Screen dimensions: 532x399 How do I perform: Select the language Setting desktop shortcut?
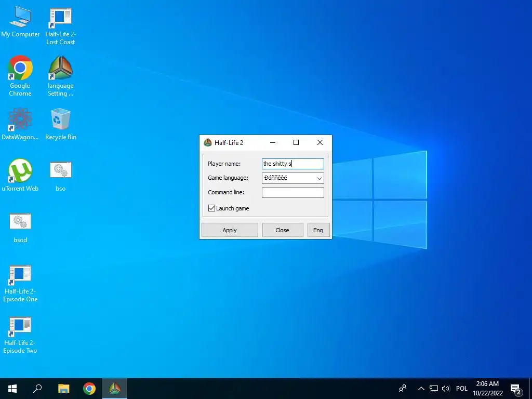[x=60, y=75]
